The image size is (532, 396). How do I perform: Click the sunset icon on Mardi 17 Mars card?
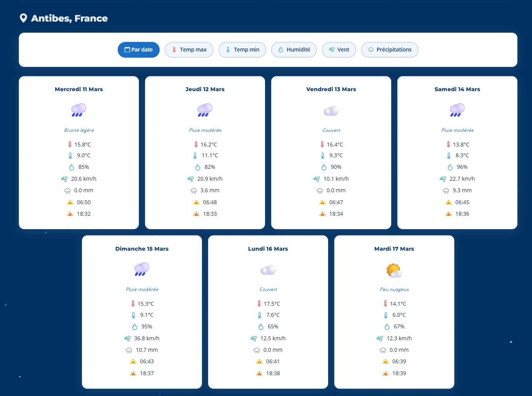[385, 373]
